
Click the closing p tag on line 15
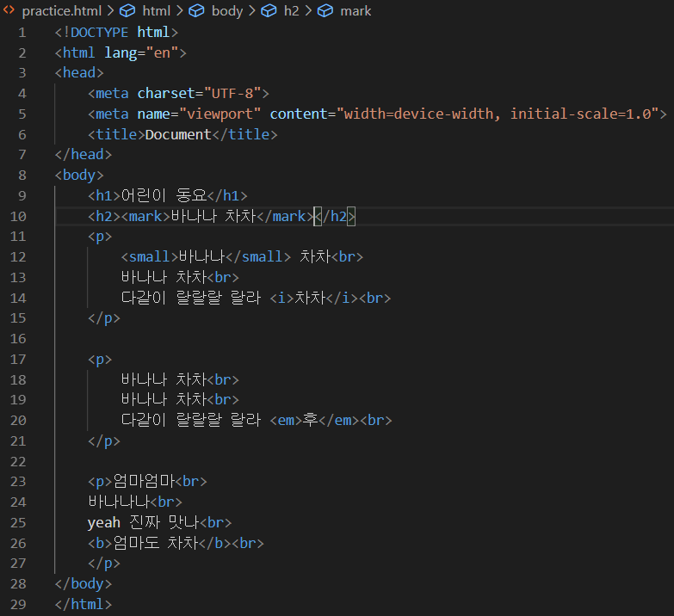(104, 318)
